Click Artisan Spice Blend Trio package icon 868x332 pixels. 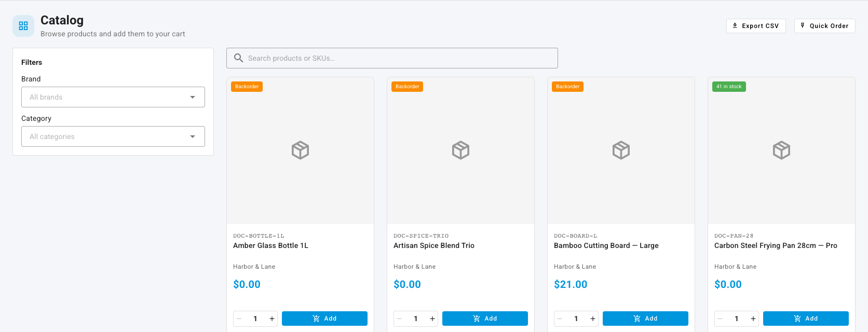(460, 150)
